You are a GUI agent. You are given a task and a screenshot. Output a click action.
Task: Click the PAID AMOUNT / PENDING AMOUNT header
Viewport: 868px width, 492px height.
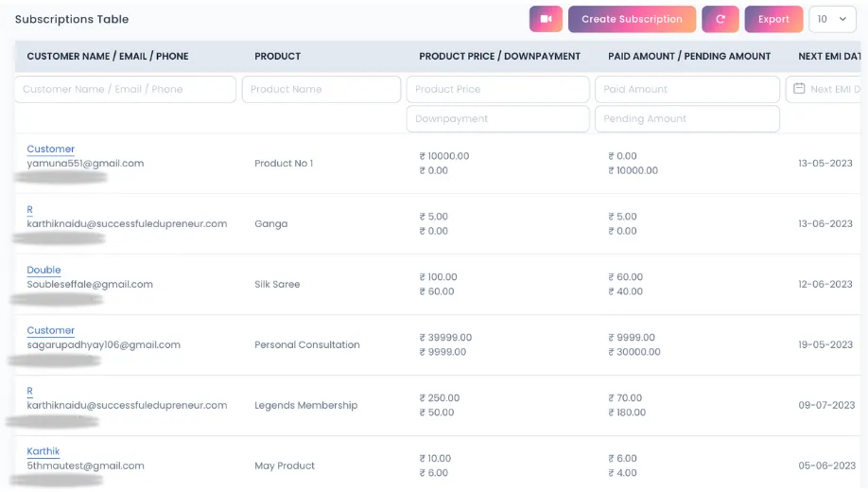coord(689,56)
